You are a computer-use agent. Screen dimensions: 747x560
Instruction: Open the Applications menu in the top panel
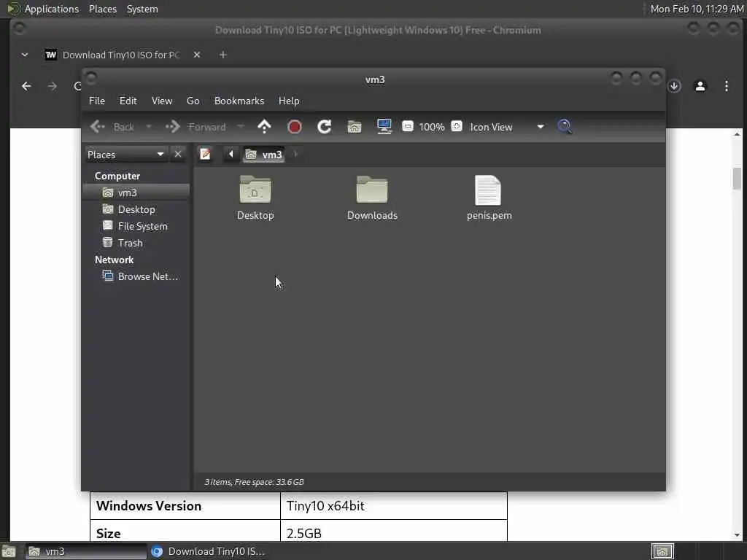click(52, 9)
